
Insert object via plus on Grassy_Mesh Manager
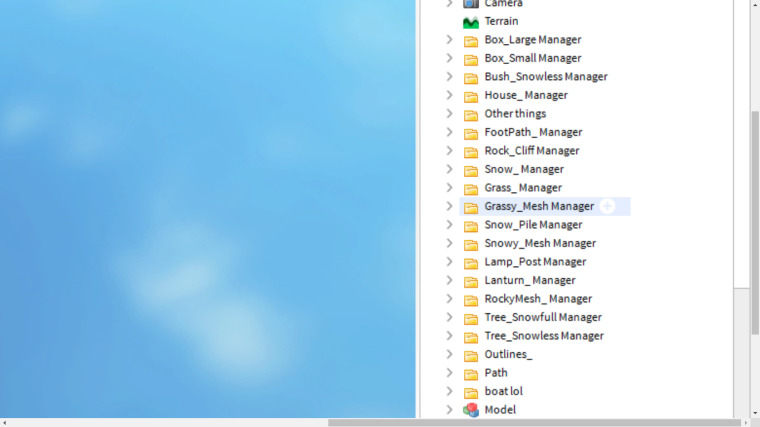click(607, 206)
